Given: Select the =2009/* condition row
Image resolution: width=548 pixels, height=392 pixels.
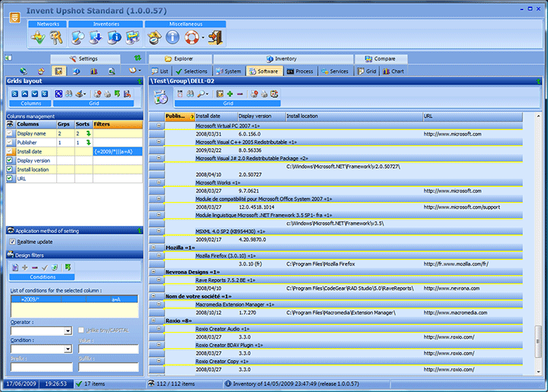Looking at the screenshot, I should coord(75,299).
